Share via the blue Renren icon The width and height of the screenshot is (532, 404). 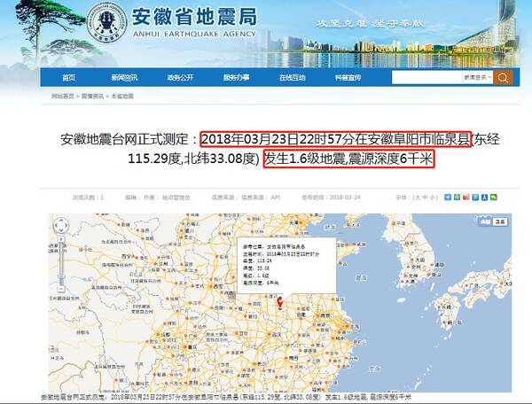pos(484,197)
